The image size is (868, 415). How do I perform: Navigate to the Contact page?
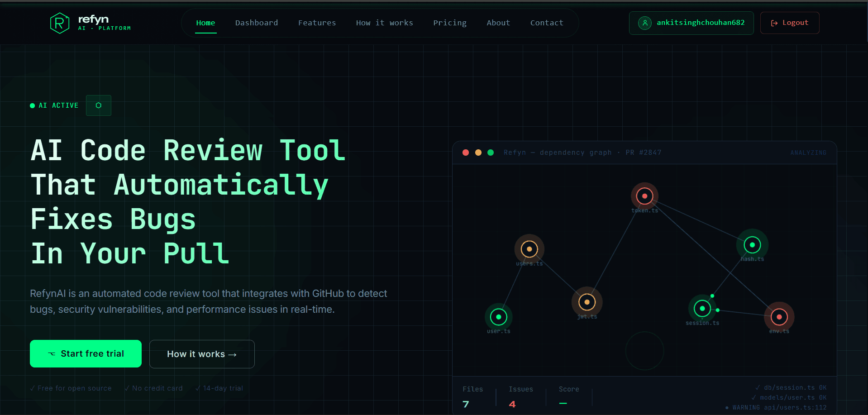pos(547,23)
